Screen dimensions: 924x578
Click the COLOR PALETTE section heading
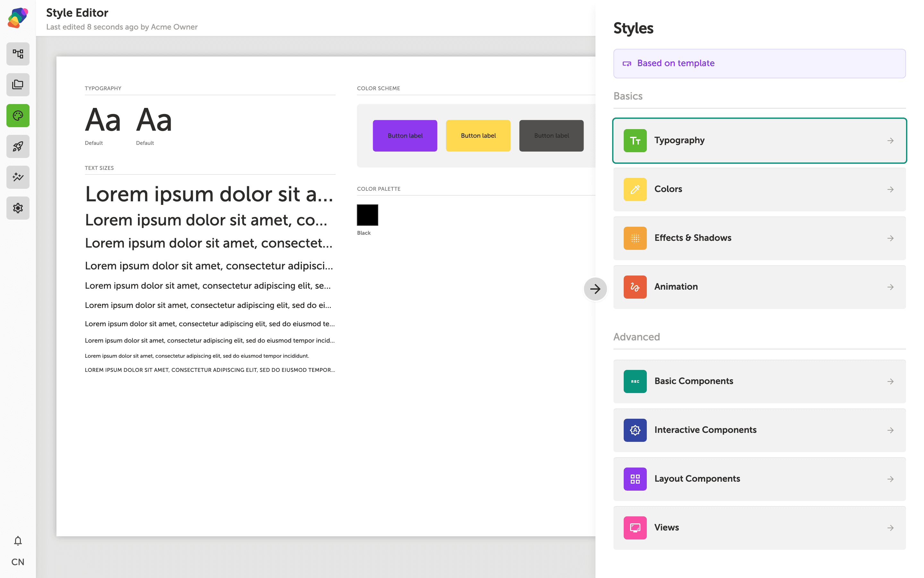379,189
